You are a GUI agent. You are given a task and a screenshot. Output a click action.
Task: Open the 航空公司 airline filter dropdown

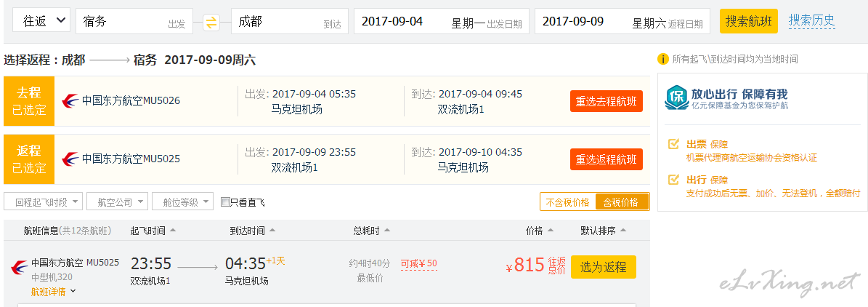(118, 202)
